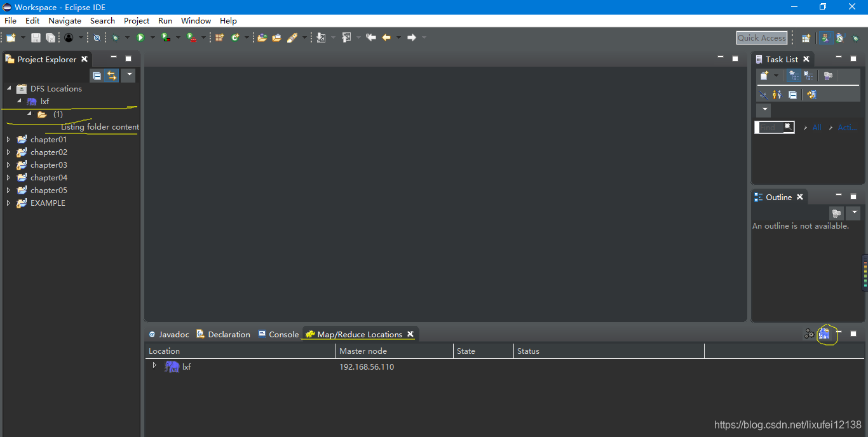This screenshot has width=868, height=437.
Task: Expand the chapter03 project
Action: point(8,165)
